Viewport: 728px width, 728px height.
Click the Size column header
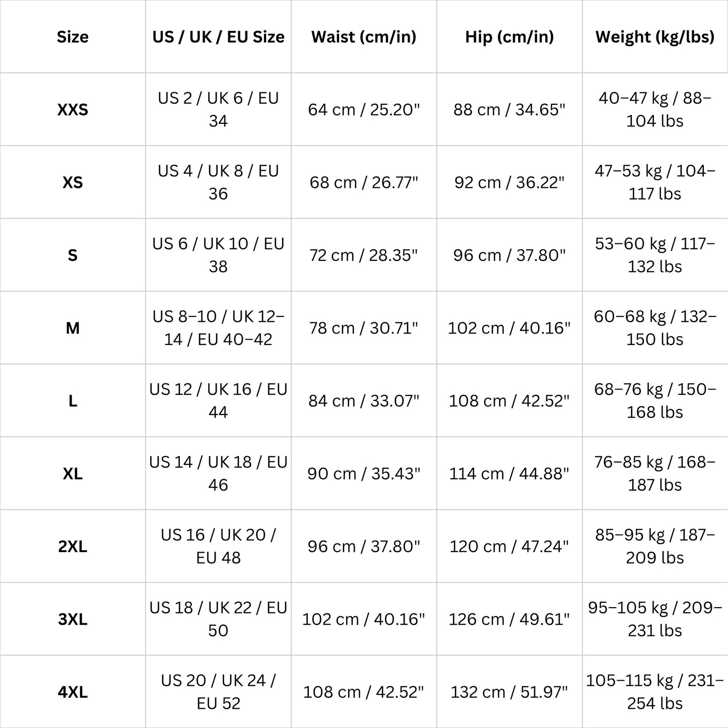(73, 37)
